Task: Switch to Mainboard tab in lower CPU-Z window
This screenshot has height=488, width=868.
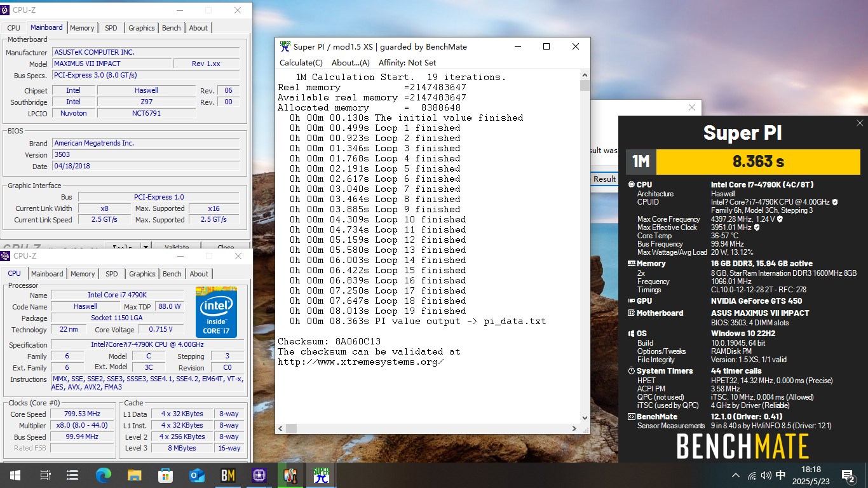Action: 48,274
